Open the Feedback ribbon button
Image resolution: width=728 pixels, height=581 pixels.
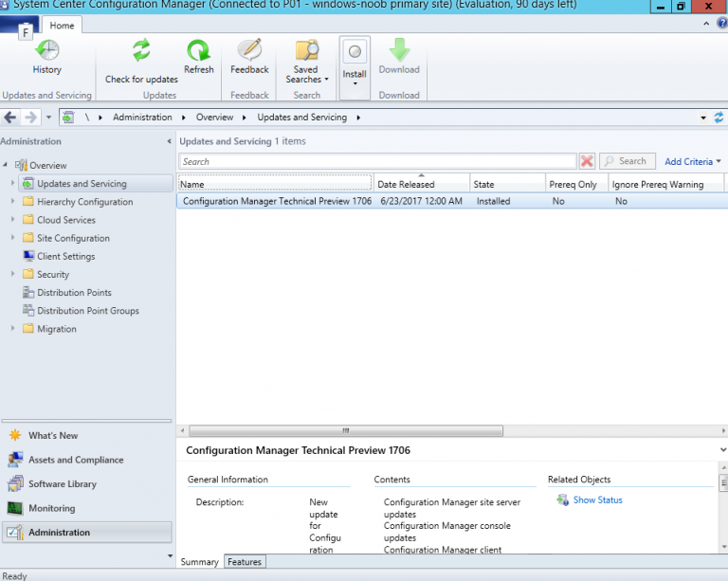[250, 57]
